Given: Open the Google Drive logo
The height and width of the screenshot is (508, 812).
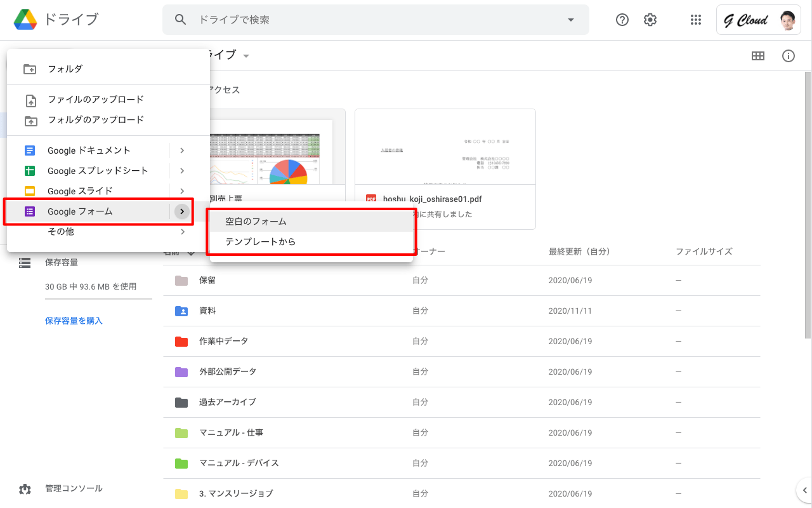Looking at the screenshot, I should pos(25,20).
